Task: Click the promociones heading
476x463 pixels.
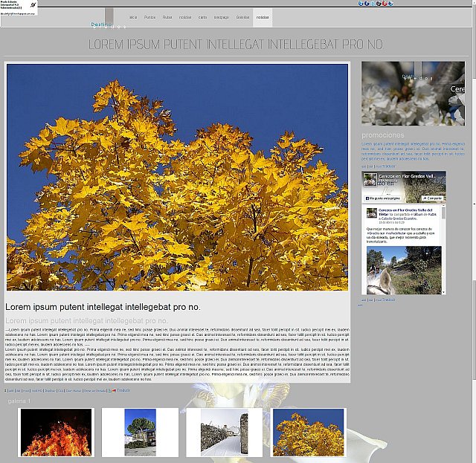Action: tap(383, 135)
